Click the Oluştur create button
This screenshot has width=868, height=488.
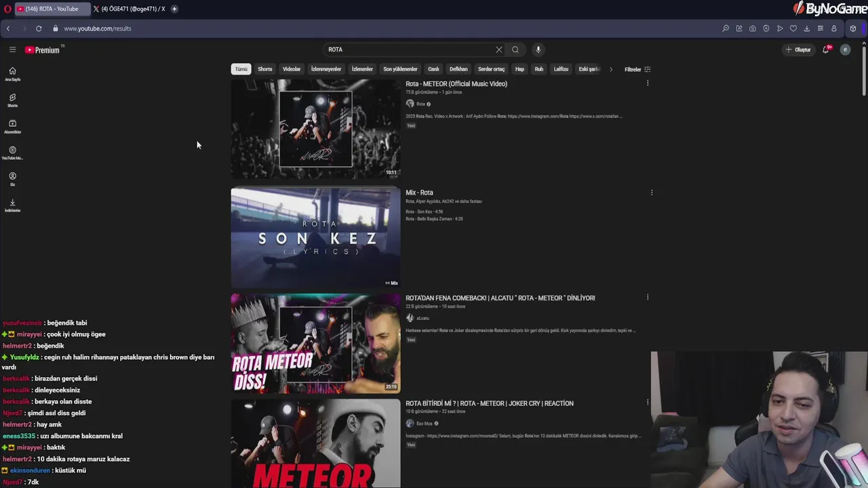[798, 49]
